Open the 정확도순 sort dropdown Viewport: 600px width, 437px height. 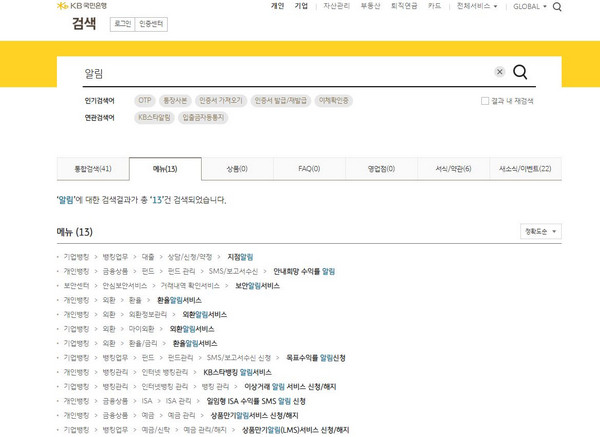(x=541, y=232)
